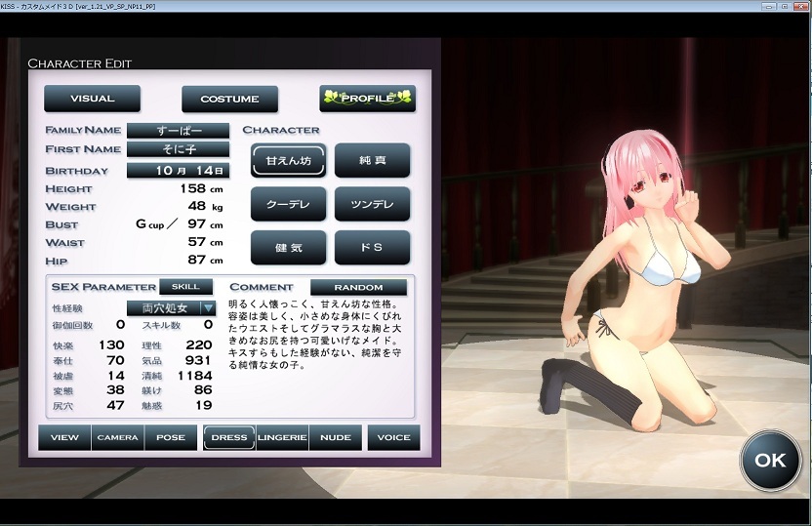Open the CAMERA option
The image size is (812, 526).
click(118, 437)
